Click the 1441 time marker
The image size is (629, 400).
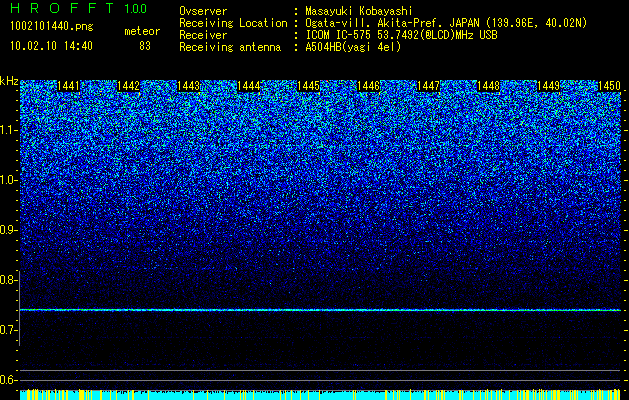[68, 86]
